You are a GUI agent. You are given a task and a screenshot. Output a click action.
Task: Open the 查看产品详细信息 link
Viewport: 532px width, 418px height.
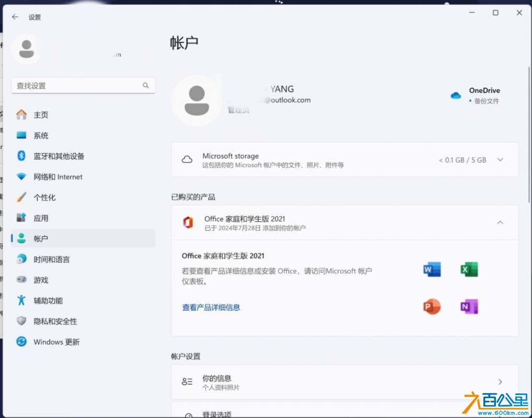211,307
